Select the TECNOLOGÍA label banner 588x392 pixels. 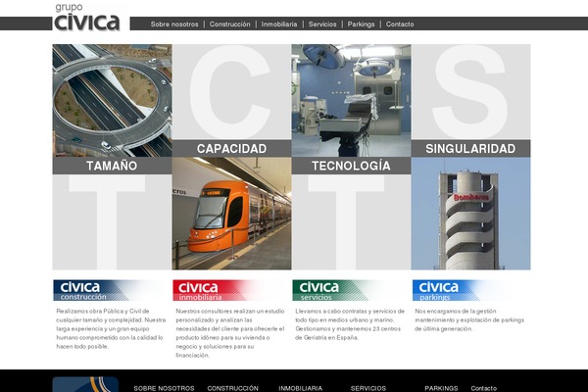coord(352,166)
